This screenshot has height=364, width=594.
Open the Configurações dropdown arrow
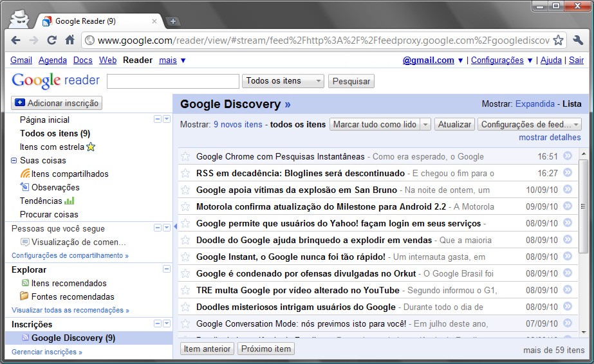530,60
